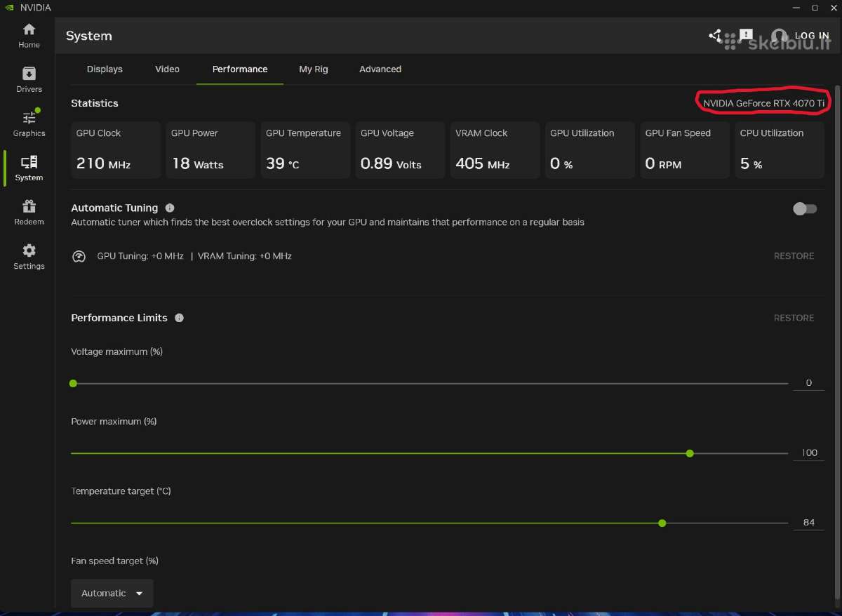Screen dimensions: 842x616
Task: Click the VRAM Clock statistics card
Action: (495, 149)
